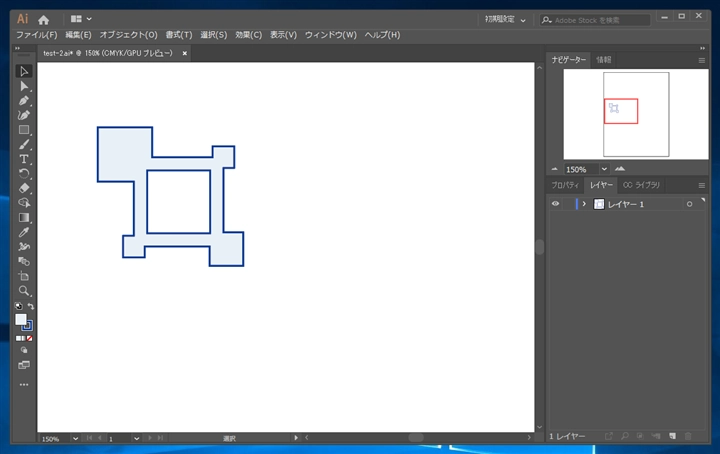
Task: Select the Selection tool arrow
Action: (24, 71)
